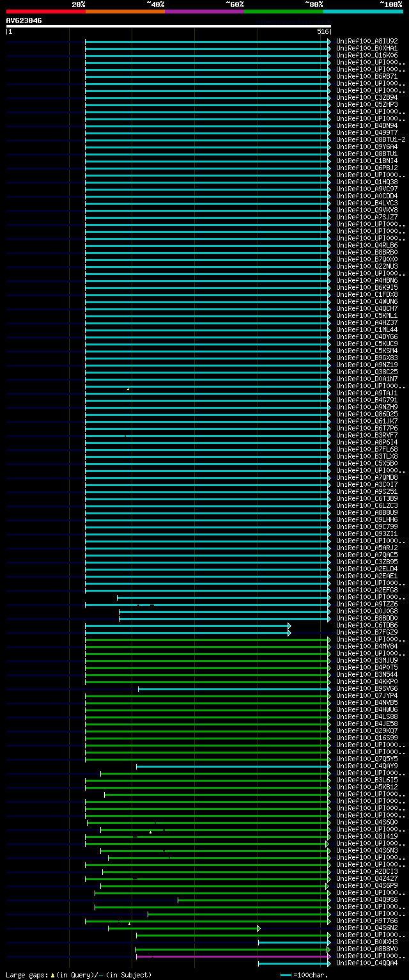The height and width of the screenshot is (980, 409).
Task: Click the red 20% identity legend segment
Action: point(45,12)
